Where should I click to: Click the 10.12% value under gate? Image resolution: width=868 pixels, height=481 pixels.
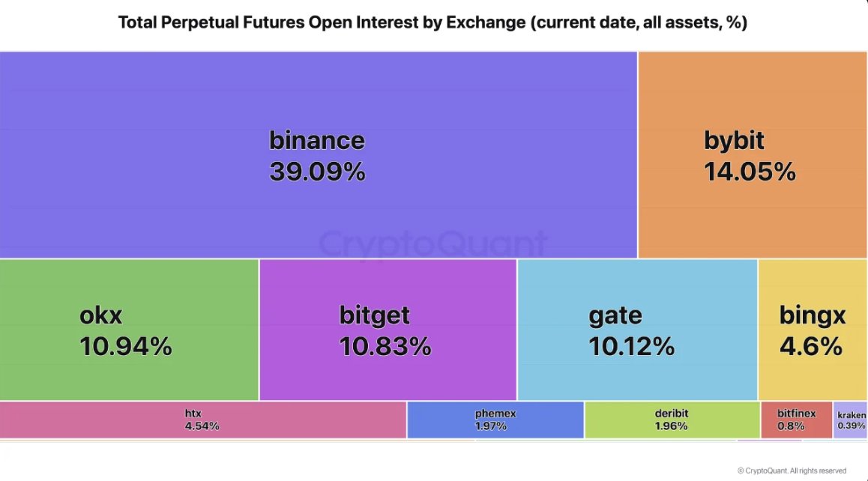coord(632,347)
